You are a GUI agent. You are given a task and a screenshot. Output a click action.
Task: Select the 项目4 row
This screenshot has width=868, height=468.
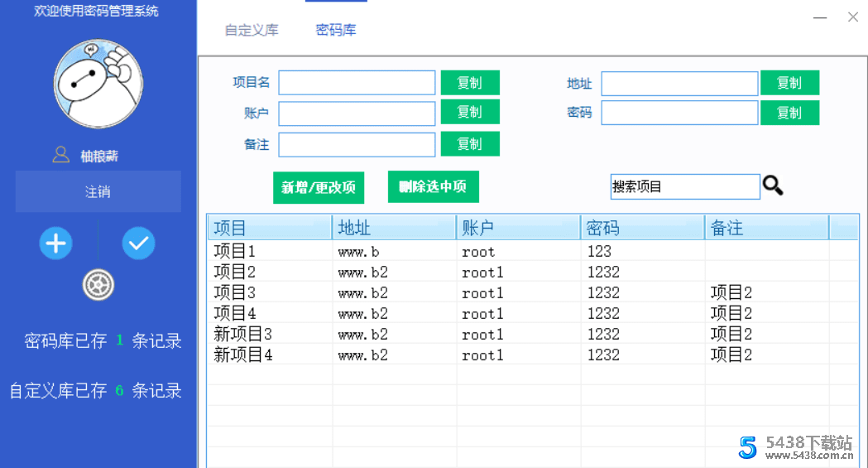point(533,313)
